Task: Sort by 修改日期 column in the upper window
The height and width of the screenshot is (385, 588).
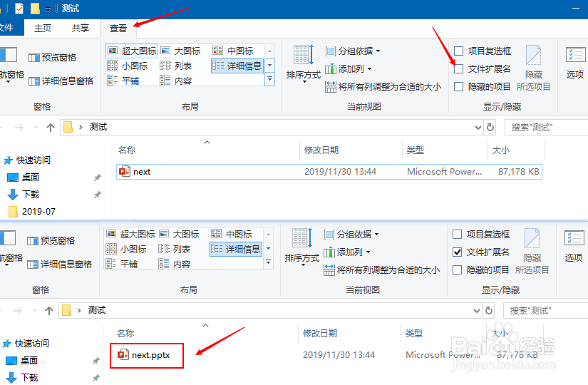Action: (x=321, y=150)
